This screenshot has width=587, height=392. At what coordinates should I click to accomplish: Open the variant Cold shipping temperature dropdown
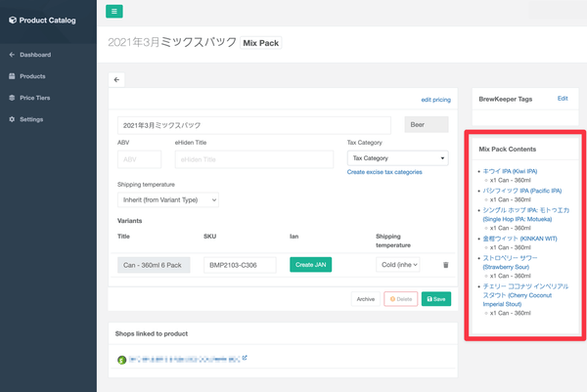click(x=397, y=265)
